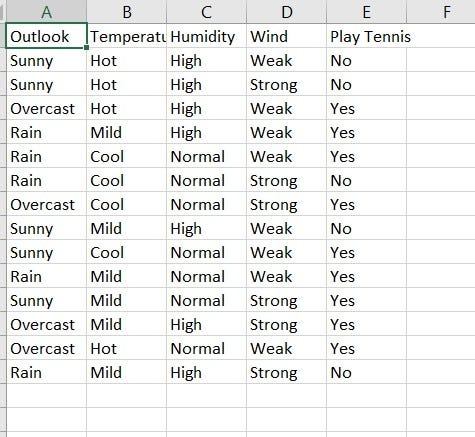Image resolution: width=475 pixels, height=437 pixels.
Task: Click Strong cell in final Rain row
Action: (x=286, y=372)
